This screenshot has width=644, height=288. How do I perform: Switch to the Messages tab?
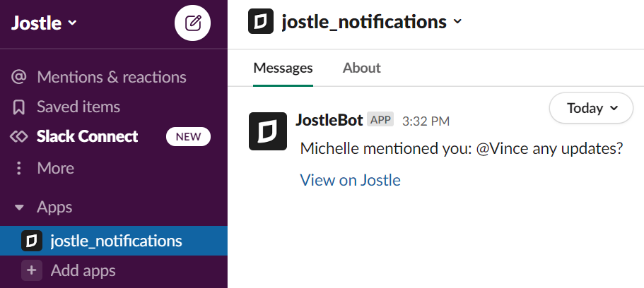pyautogui.click(x=283, y=68)
